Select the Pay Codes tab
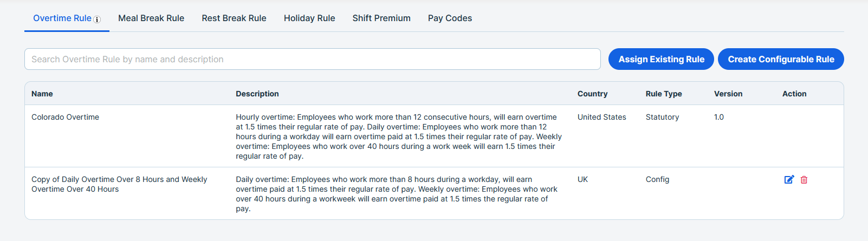Viewport: 868px width, 241px height. [450, 18]
